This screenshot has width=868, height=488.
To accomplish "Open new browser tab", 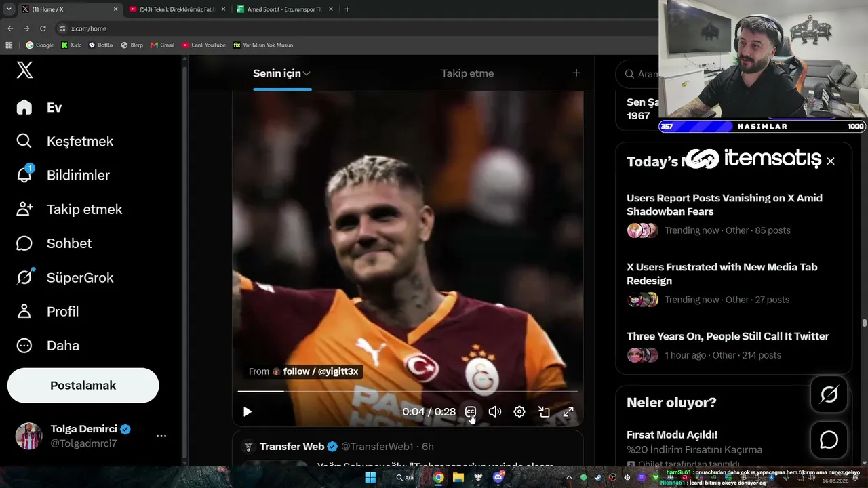I will tap(347, 9).
